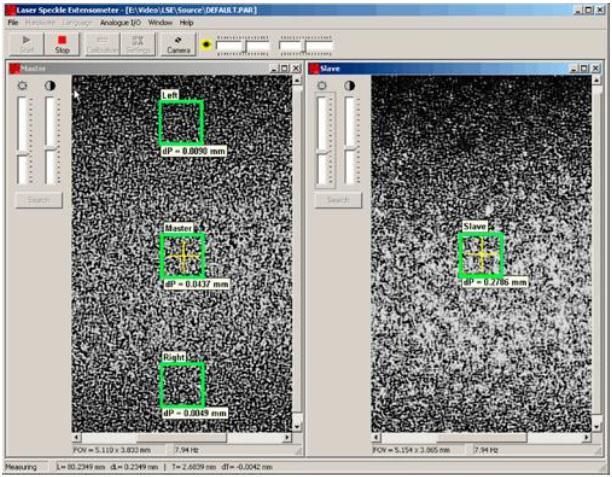612x477 pixels.
Task: Click Master window vertical scrollbar up arrow
Action: pos(297,80)
